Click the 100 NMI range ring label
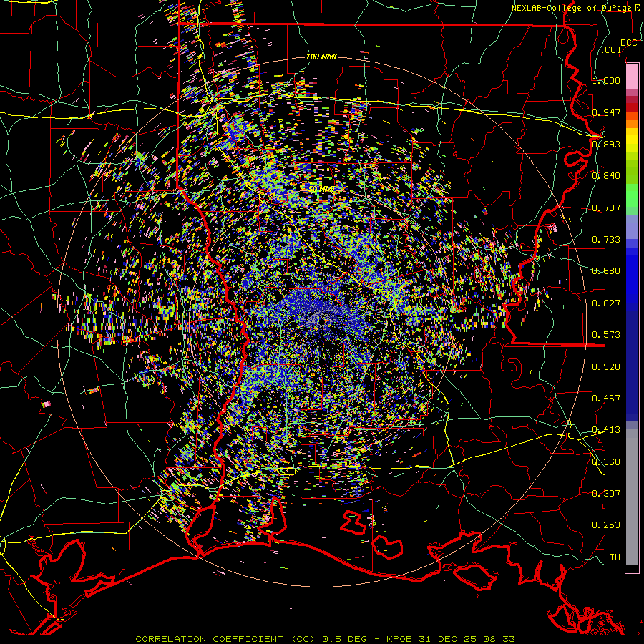Image resolution: width=644 pixels, height=644 pixels. [x=321, y=57]
